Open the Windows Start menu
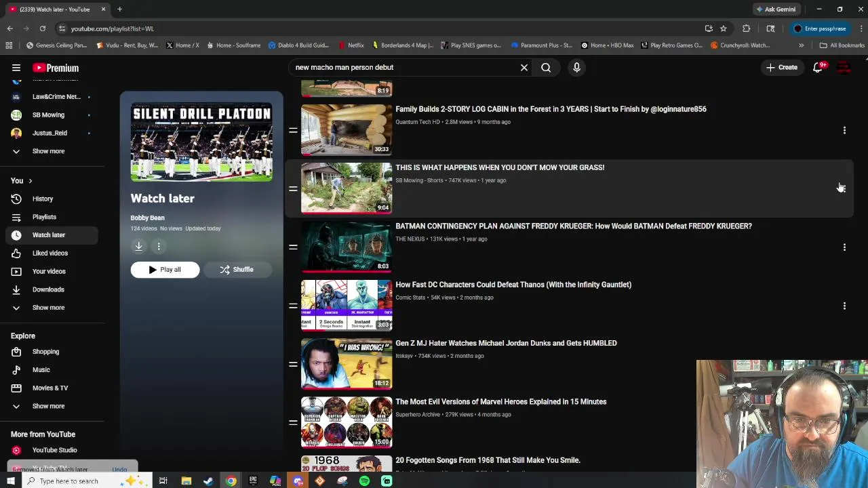This screenshot has width=868, height=488. pos(11,481)
